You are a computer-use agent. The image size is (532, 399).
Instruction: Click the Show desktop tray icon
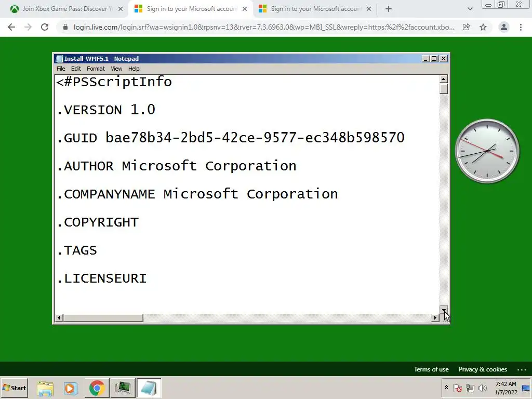(x=526, y=388)
